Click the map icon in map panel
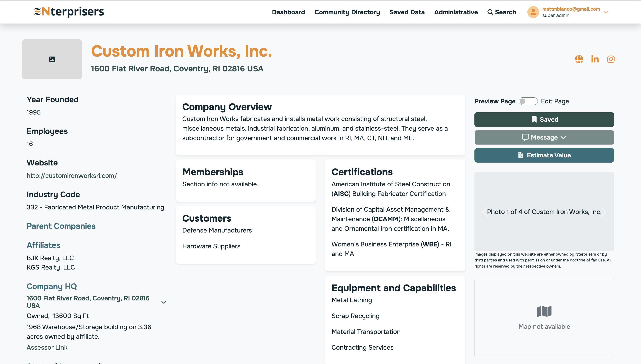Image resolution: width=641 pixels, height=364 pixels. coord(544,311)
